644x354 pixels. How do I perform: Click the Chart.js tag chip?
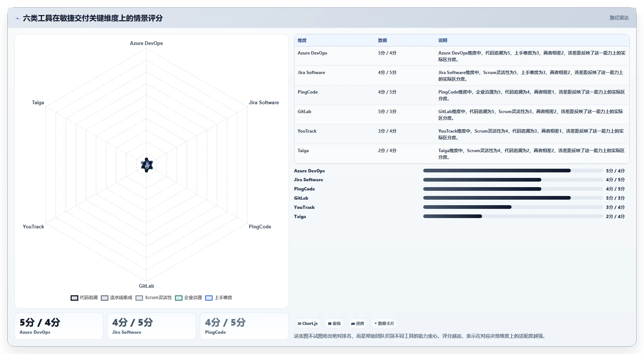[308, 323]
